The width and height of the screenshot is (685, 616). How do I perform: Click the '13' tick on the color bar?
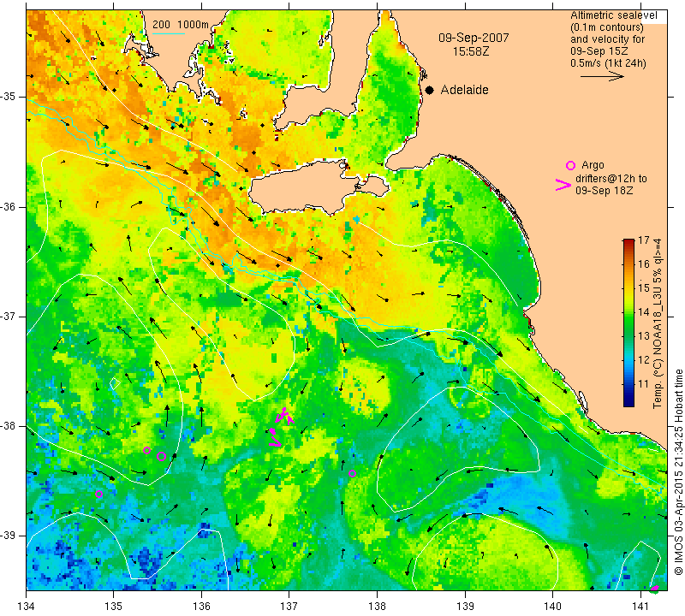(644, 336)
